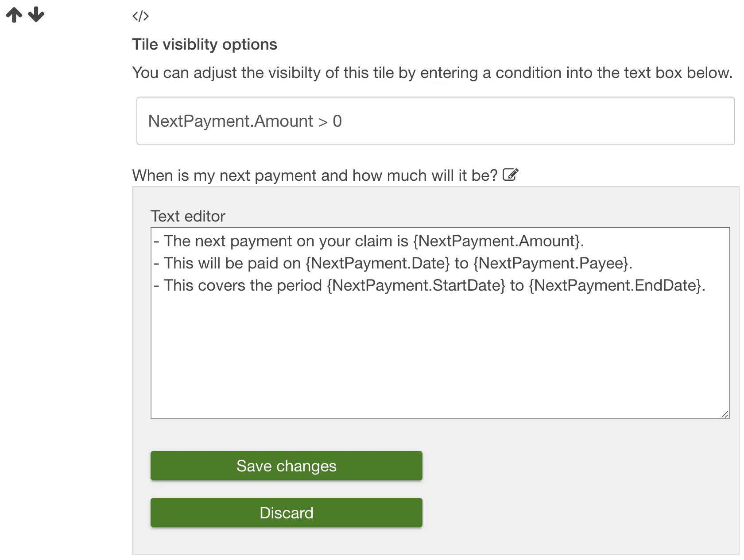This screenshot has width=744, height=560.
Task: Move the tile down with the down arrow
Action: pyautogui.click(x=36, y=15)
